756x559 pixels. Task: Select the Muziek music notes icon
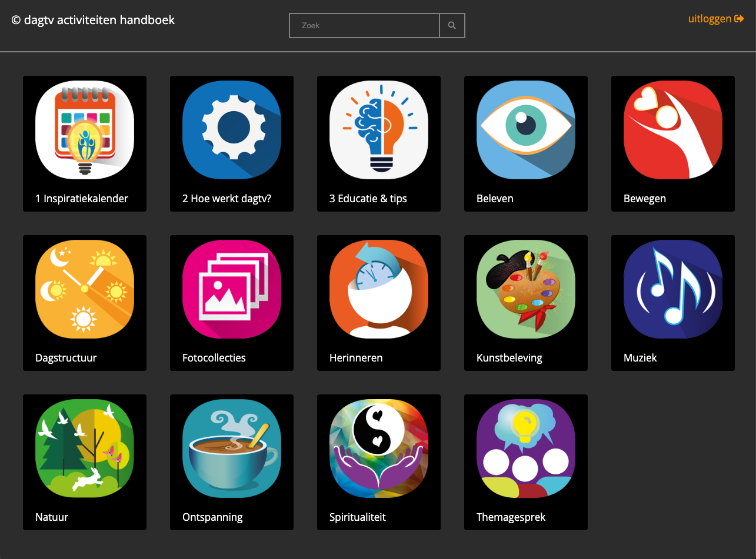(x=673, y=289)
